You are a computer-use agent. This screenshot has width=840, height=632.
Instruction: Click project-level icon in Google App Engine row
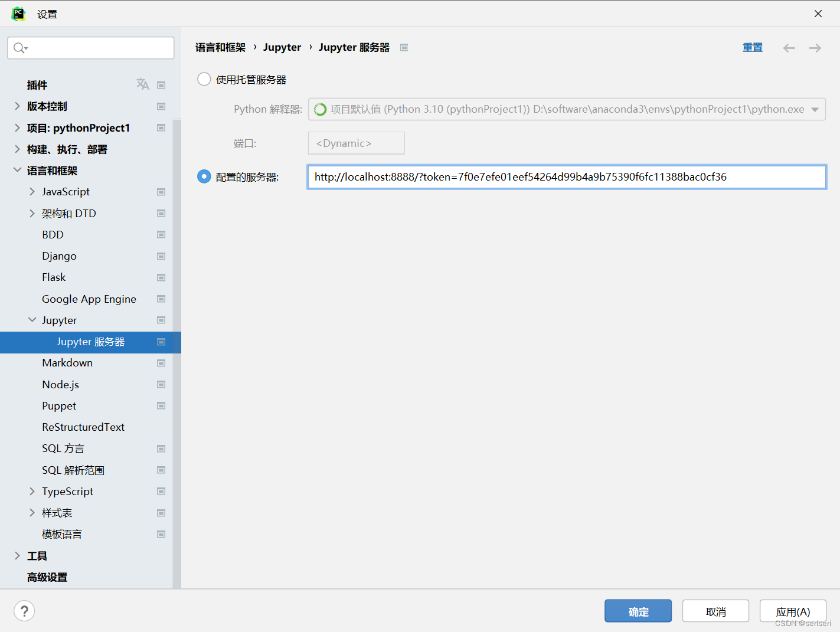click(161, 299)
